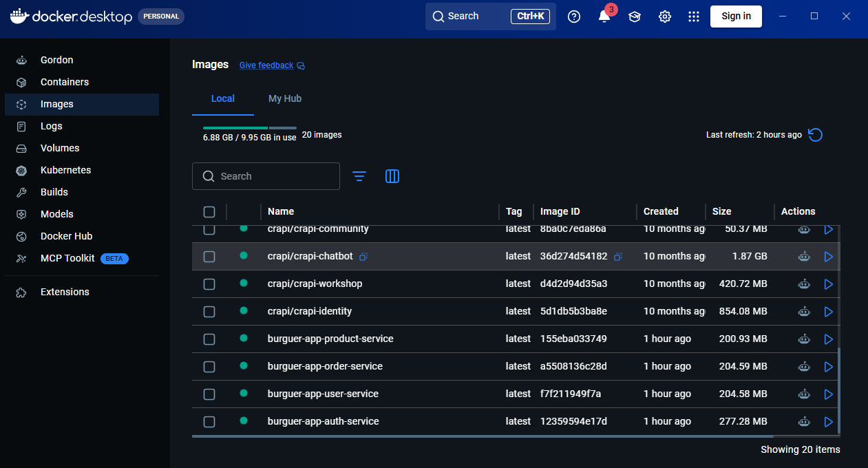Viewport: 868px width, 468px height.
Task: Check the crapi/crapi-chatbot checkbox
Action: (209, 257)
